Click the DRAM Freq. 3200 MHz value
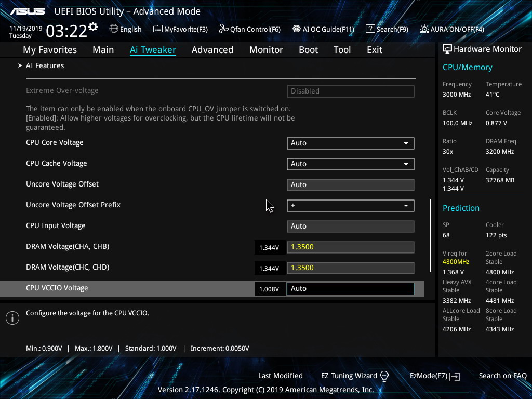Screen dimensions: 532x399 (499, 152)
